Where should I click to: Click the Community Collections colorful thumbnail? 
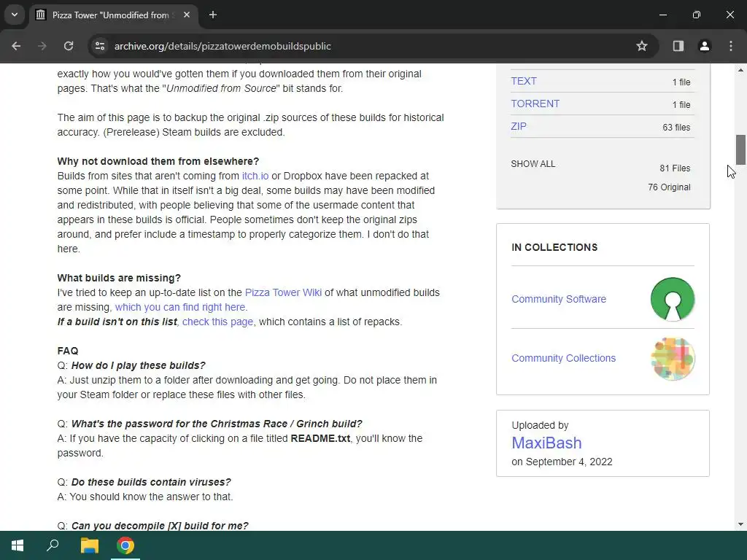click(672, 358)
